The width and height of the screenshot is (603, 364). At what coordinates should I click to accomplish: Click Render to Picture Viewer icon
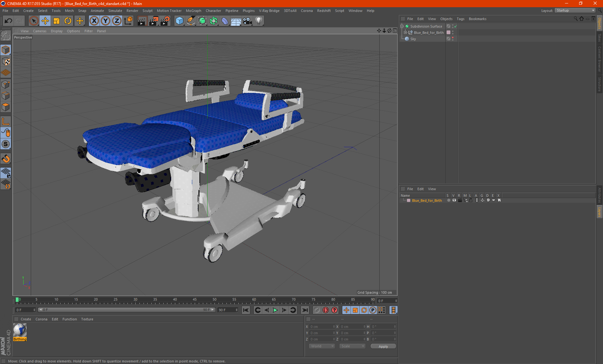[154, 21]
